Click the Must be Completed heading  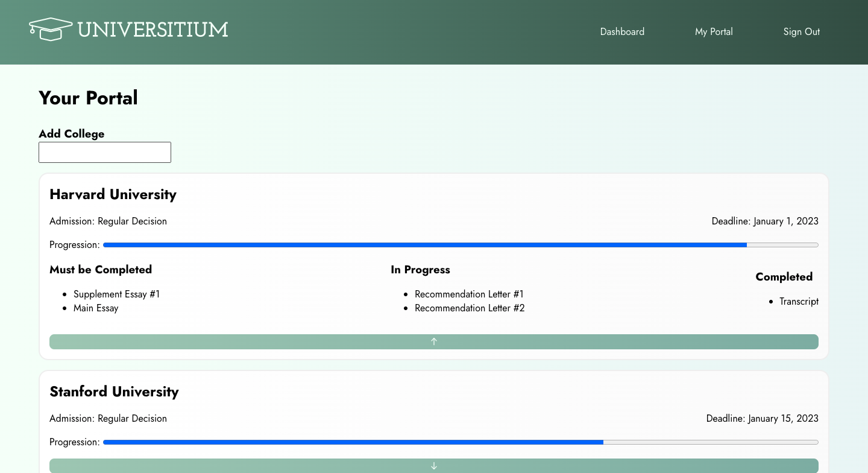[x=101, y=270]
